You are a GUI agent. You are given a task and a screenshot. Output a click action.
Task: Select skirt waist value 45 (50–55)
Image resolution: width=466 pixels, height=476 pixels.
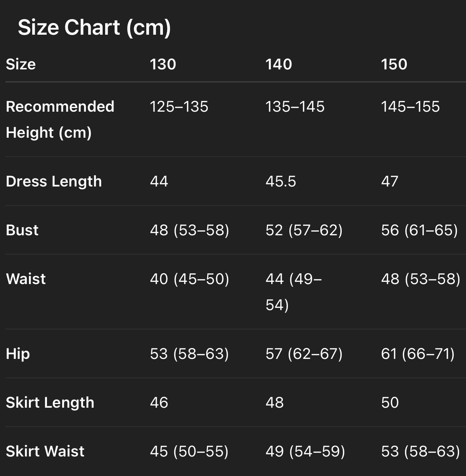[x=189, y=451]
